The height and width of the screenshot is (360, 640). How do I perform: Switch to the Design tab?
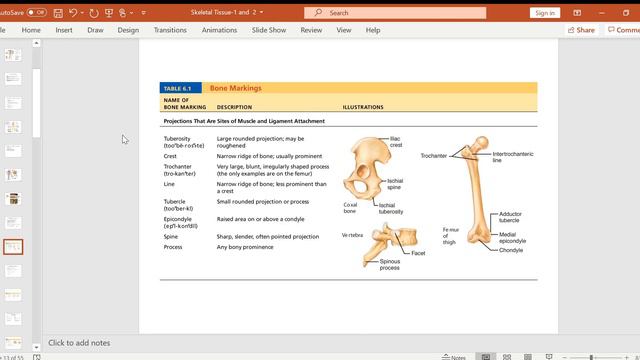point(128,30)
